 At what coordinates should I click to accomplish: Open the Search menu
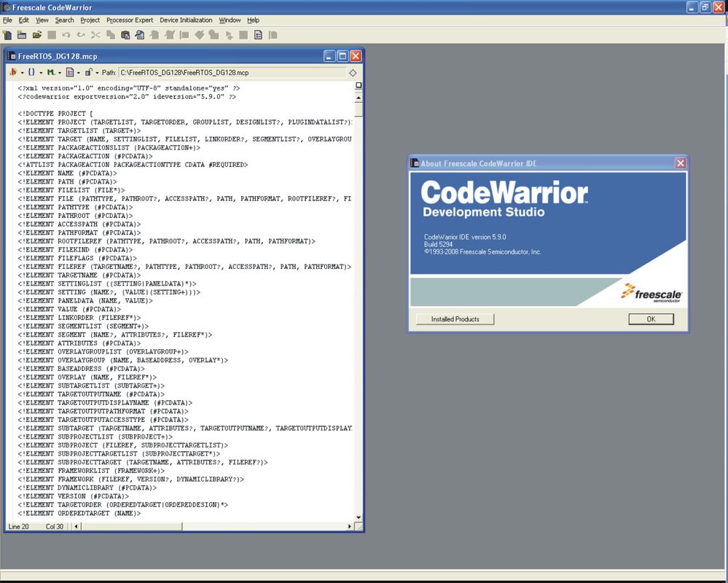[64, 20]
